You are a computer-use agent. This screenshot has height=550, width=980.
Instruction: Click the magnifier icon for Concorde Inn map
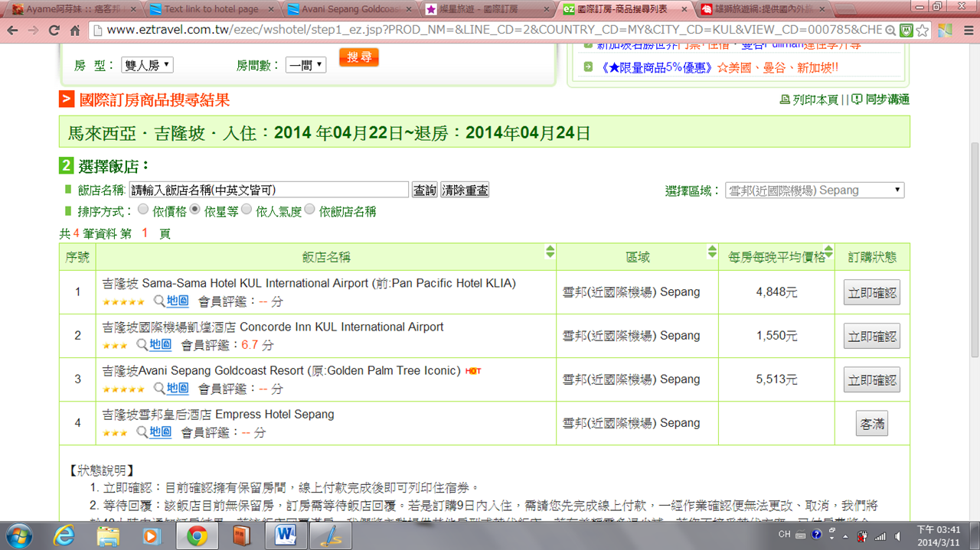(142, 345)
